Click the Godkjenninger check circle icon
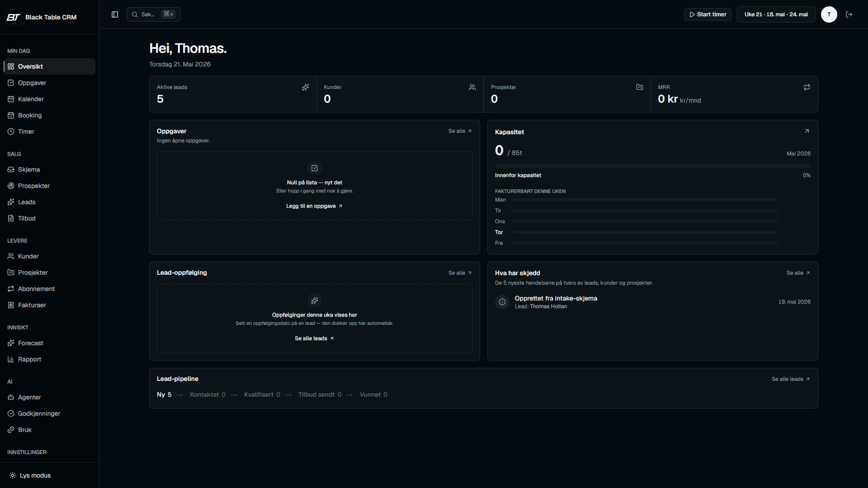Viewport: 868px width, 488px height. [11, 413]
